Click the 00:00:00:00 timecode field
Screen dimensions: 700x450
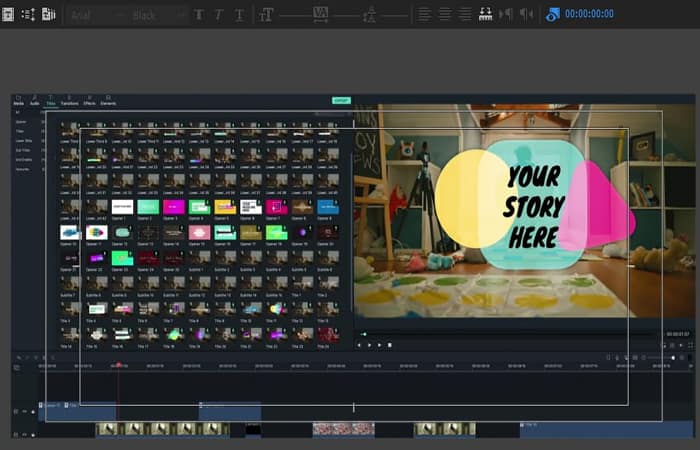click(589, 14)
